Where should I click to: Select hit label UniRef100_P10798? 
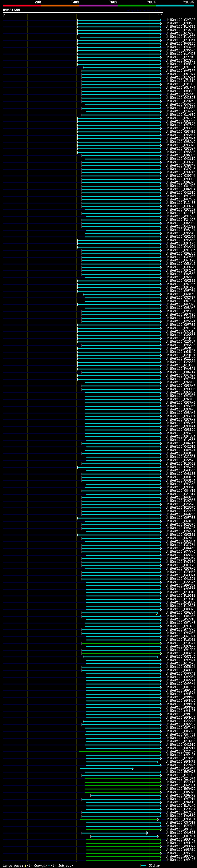[x=180, y=26]
